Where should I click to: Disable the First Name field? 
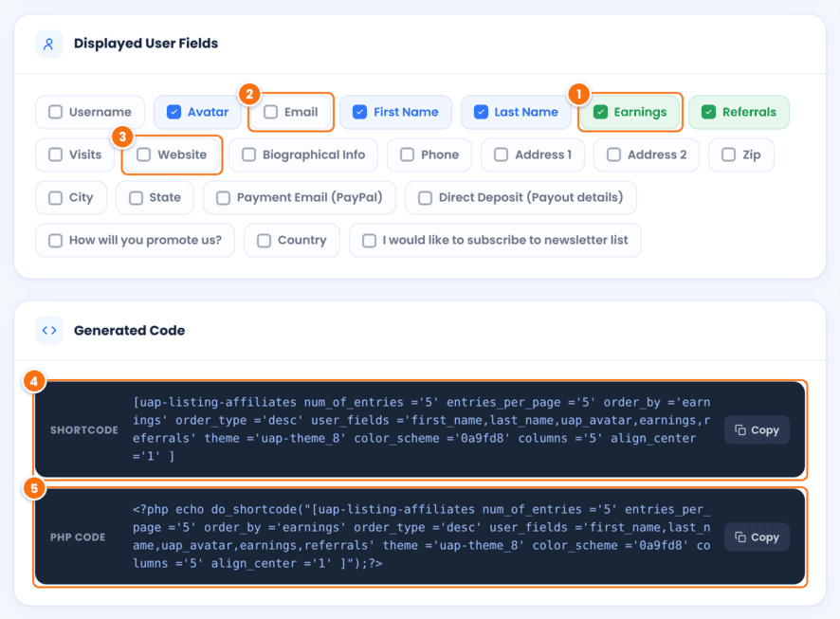(359, 112)
